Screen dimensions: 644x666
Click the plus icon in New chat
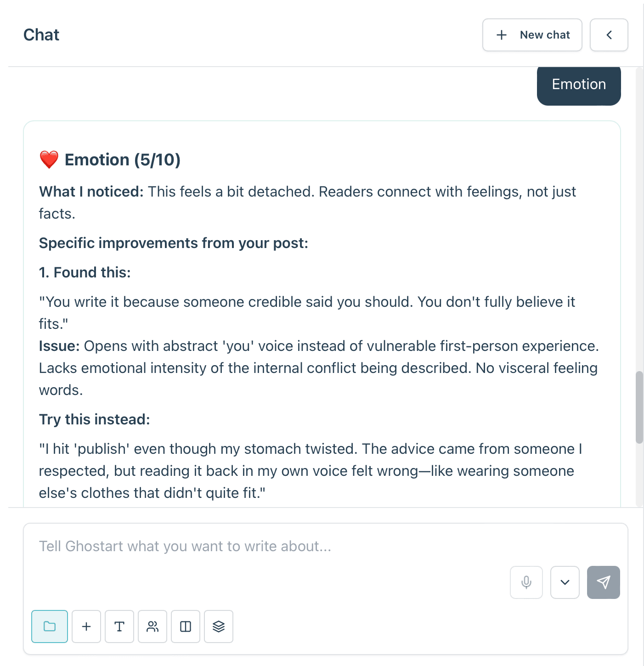point(502,35)
